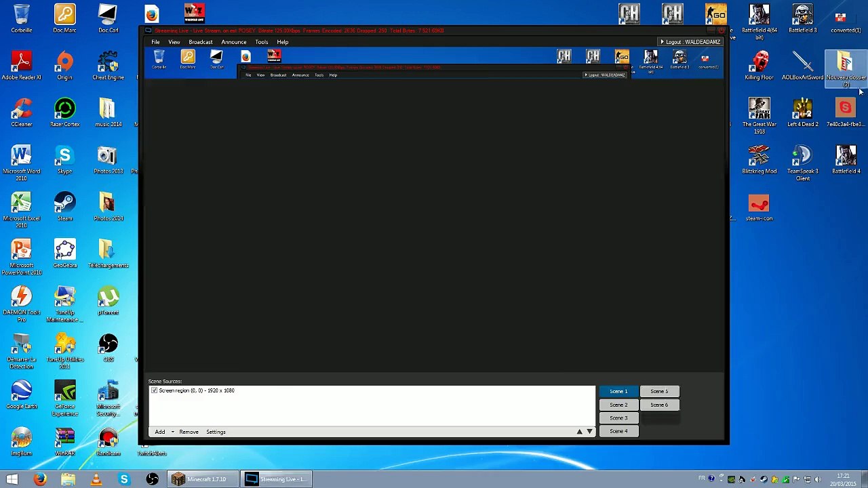Open the Tools menu
This screenshot has height=488, width=868.
tap(262, 42)
